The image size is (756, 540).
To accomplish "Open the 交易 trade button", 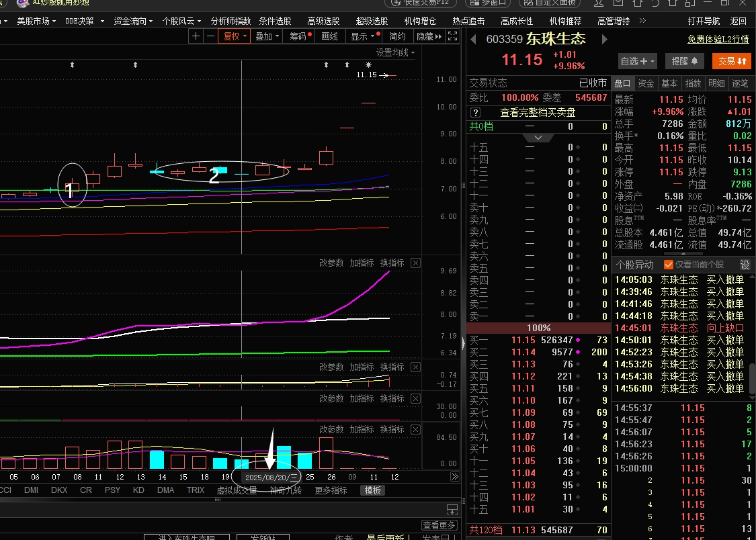I will pos(732,61).
